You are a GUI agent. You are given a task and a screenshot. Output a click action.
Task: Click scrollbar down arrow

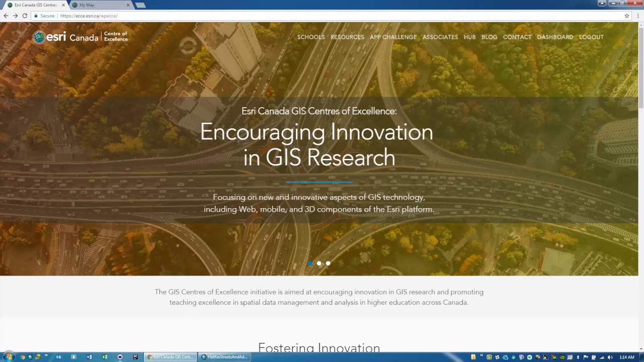[x=641, y=348]
